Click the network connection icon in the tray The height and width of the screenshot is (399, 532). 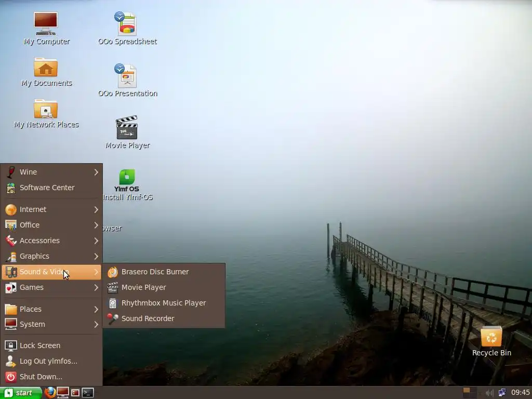[502, 393]
